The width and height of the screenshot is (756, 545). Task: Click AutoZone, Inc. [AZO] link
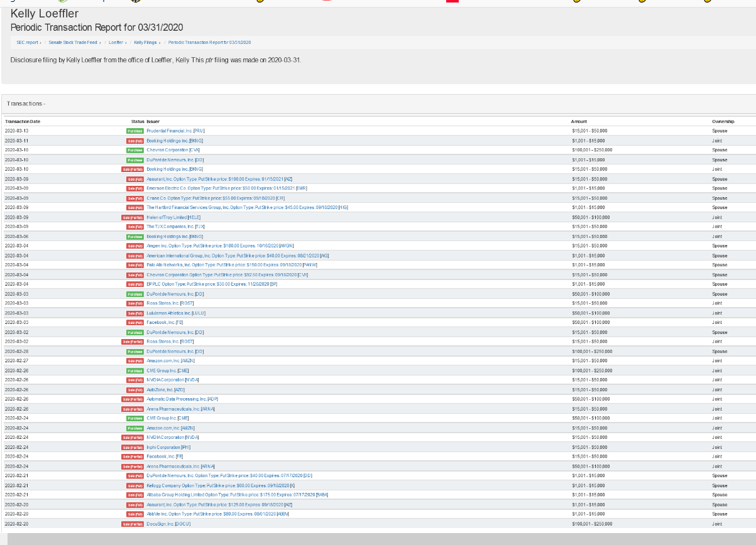(x=165, y=390)
